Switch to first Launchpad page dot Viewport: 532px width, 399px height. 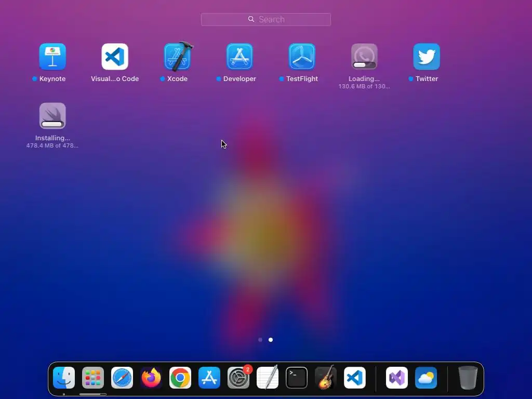click(x=260, y=340)
